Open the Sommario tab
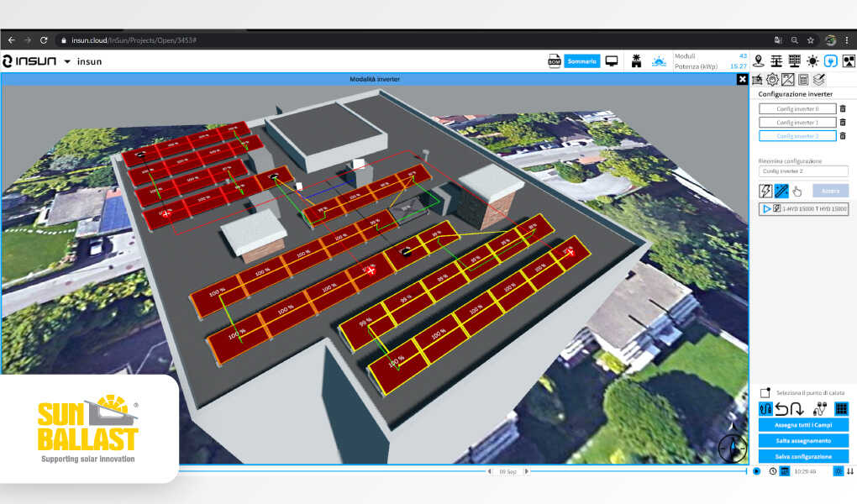Image resolution: width=857 pixels, height=504 pixels. (x=581, y=61)
